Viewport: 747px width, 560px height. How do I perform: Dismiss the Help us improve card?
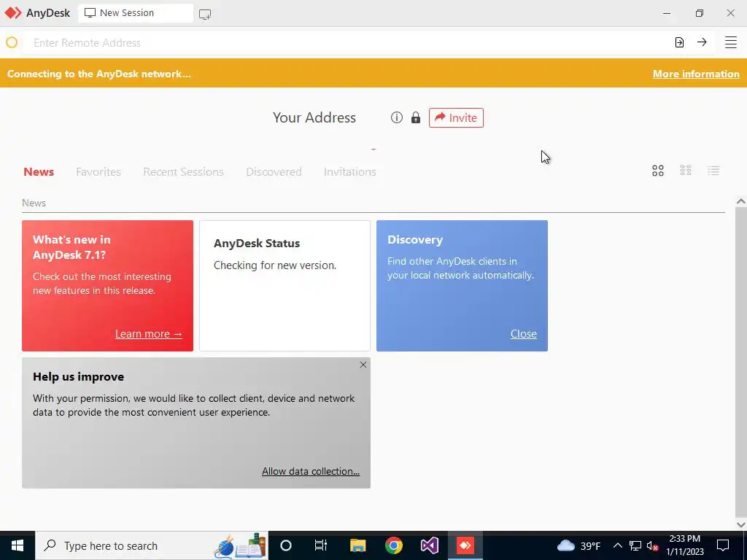click(x=363, y=365)
